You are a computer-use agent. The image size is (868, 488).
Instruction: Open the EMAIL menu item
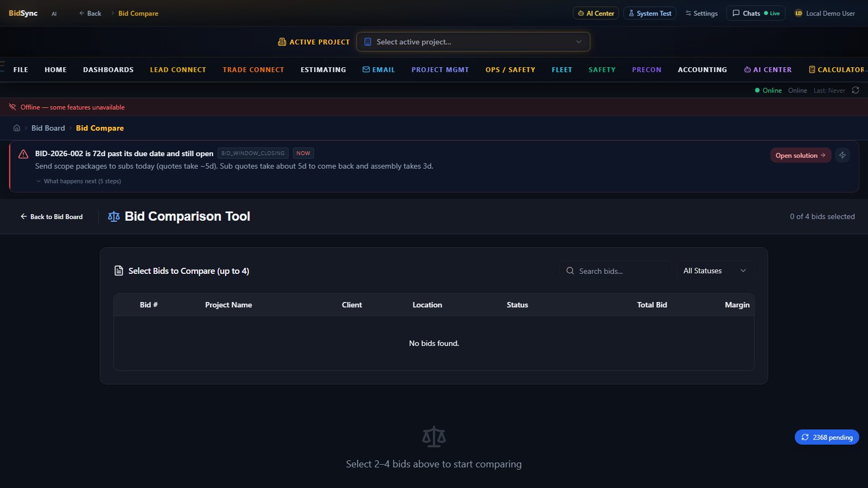point(379,69)
